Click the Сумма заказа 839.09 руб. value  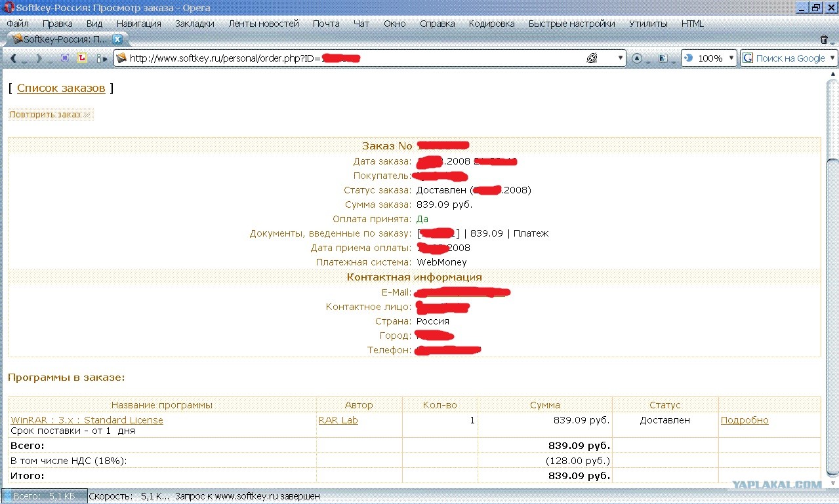coord(444,204)
